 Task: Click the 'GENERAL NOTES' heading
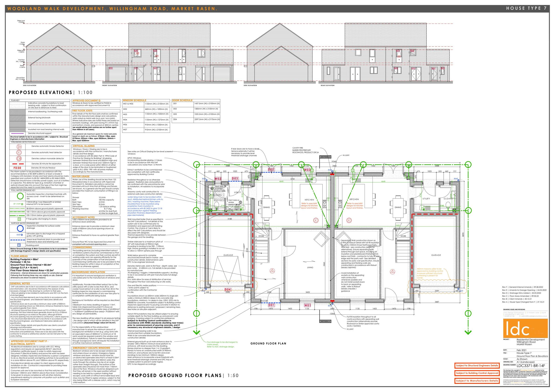point(20,284)
